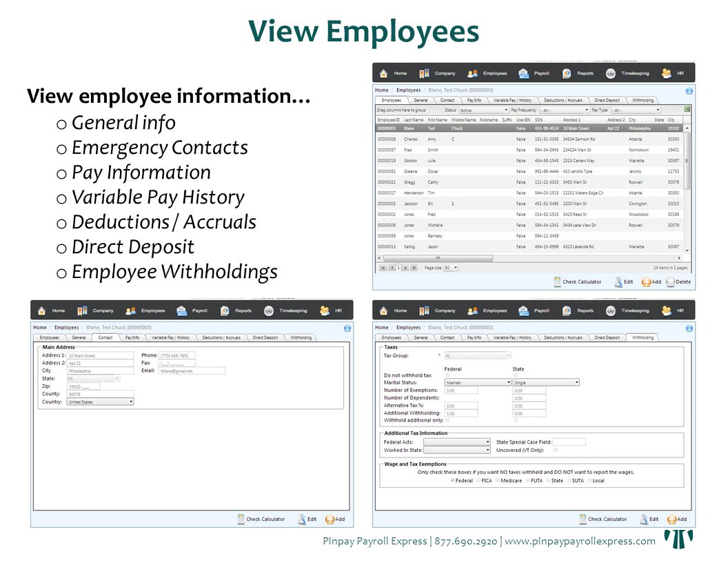Screen dimensions: 728x563
Task: Toggle FUTA wage exemption checkbox
Action: click(x=528, y=481)
